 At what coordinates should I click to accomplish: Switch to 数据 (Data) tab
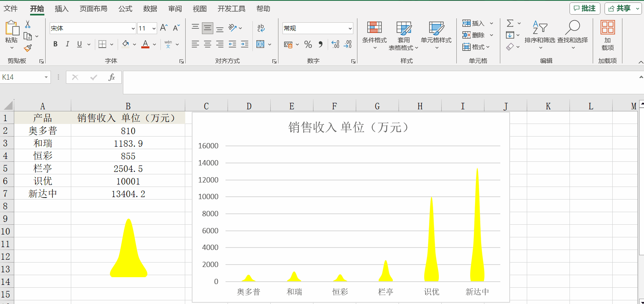tap(150, 9)
